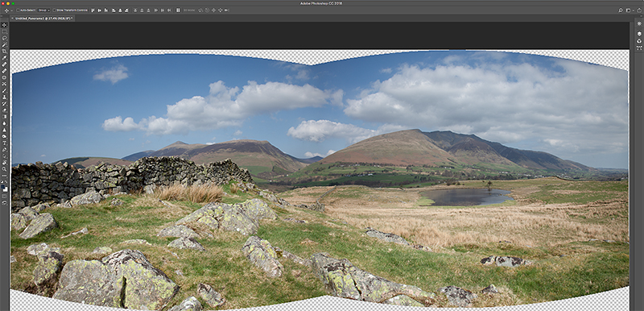Click Align bottom edges button
Viewport: 644px width, 311px height.
pos(106,10)
